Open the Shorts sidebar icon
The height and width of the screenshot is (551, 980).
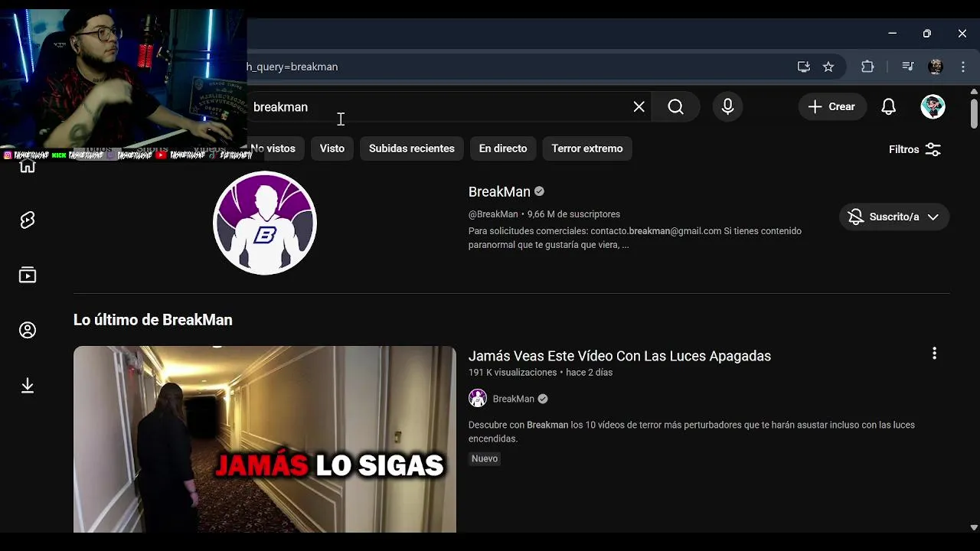pyautogui.click(x=28, y=220)
